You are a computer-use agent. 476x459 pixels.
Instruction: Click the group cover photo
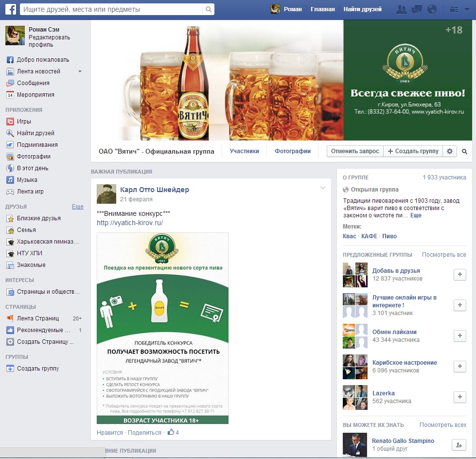point(282,80)
